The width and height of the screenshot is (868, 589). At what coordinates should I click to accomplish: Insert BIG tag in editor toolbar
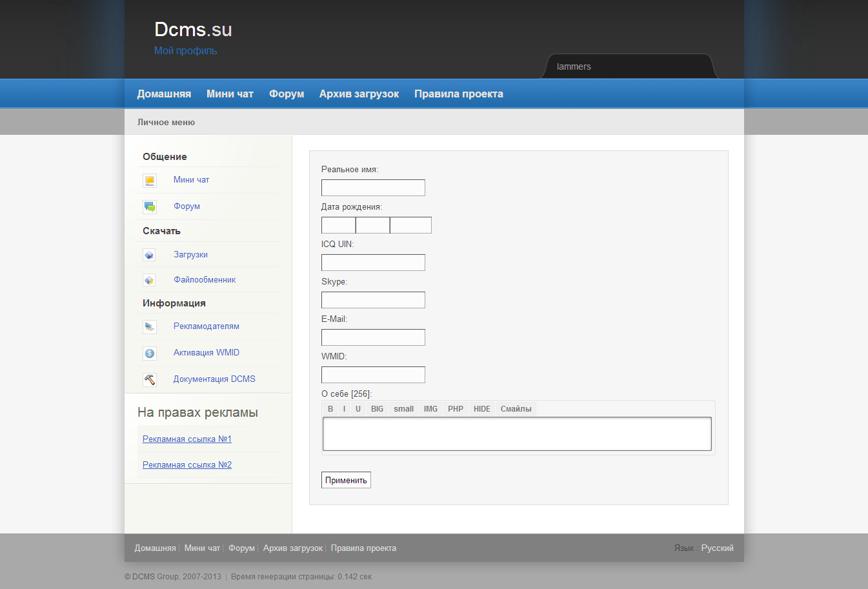(378, 409)
